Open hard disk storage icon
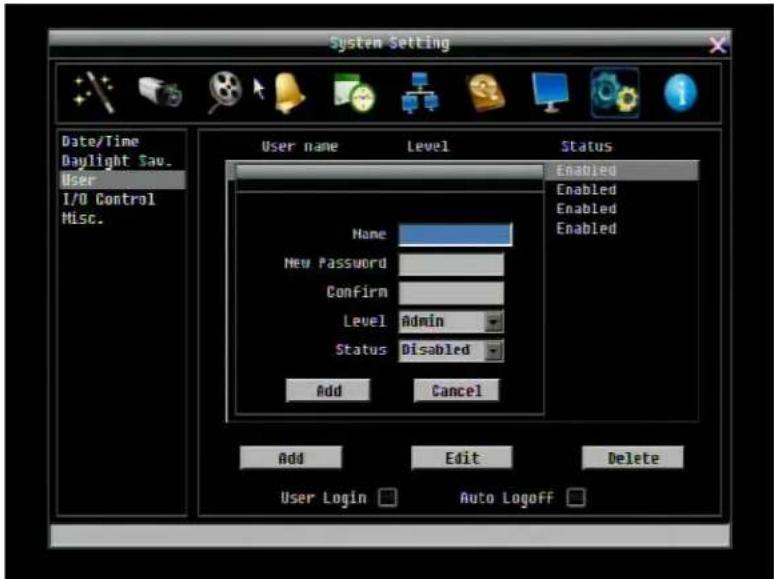Screen dimensions: 774x579 click(x=486, y=93)
